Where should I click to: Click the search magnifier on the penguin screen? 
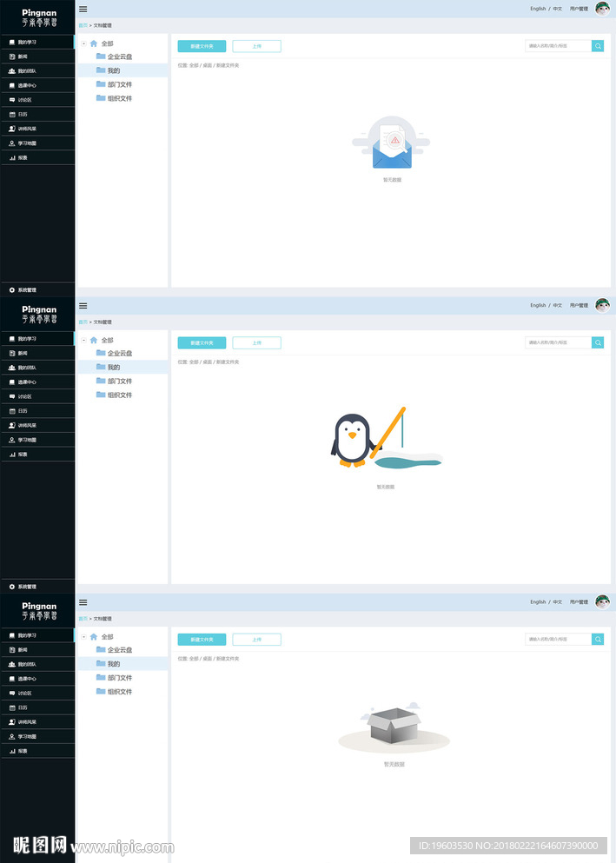(597, 343)
